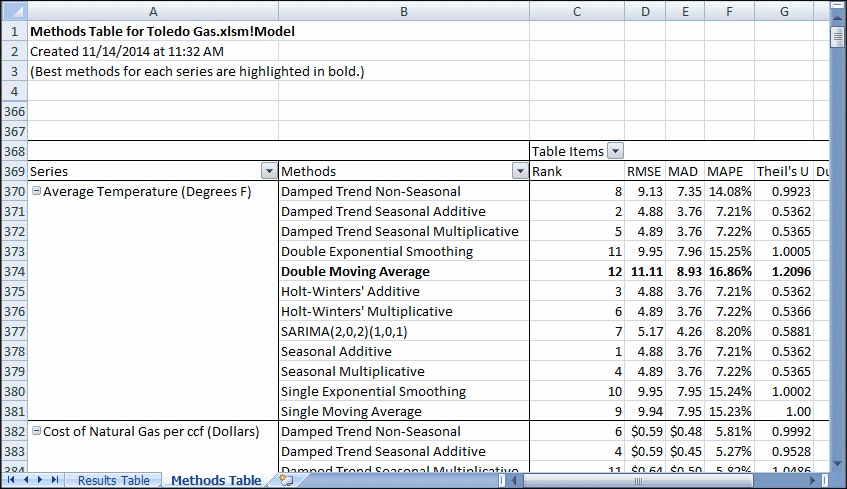Screen dimensions: 847x489
Task: Click the horizontal scrollbar right arrow
Action: [x=813, y=480]
